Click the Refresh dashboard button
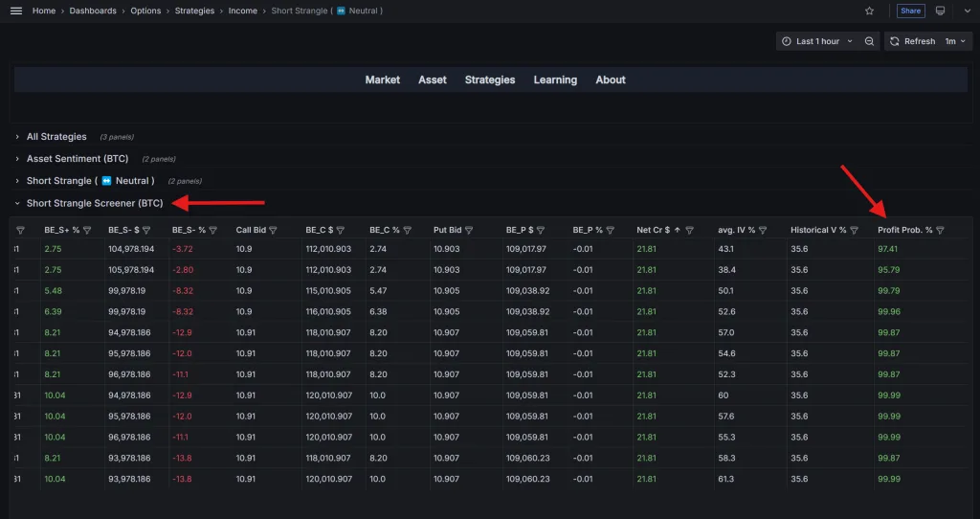Screen dimensions: 980x519 tap(912, 41)
